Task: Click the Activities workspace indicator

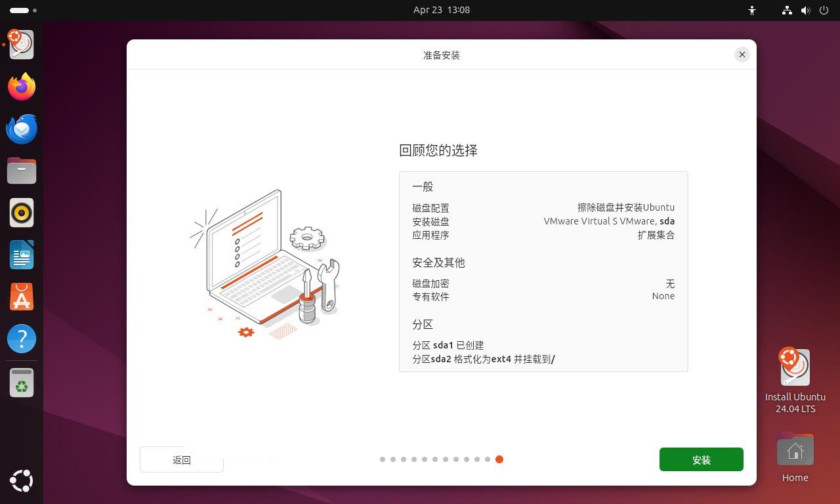Action: tap(24, 10)
